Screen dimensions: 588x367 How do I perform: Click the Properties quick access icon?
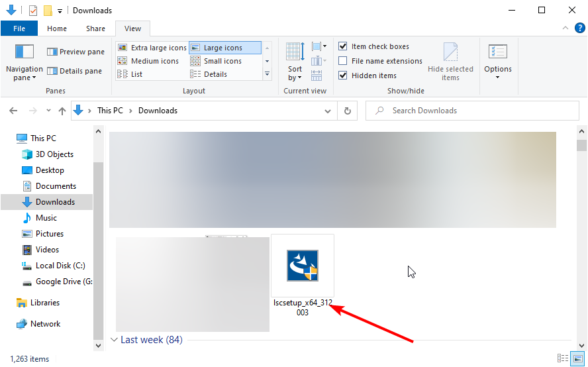[33, 11]
